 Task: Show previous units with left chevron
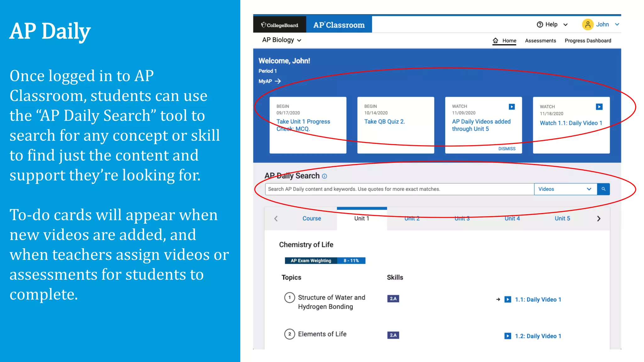[276, 218]
